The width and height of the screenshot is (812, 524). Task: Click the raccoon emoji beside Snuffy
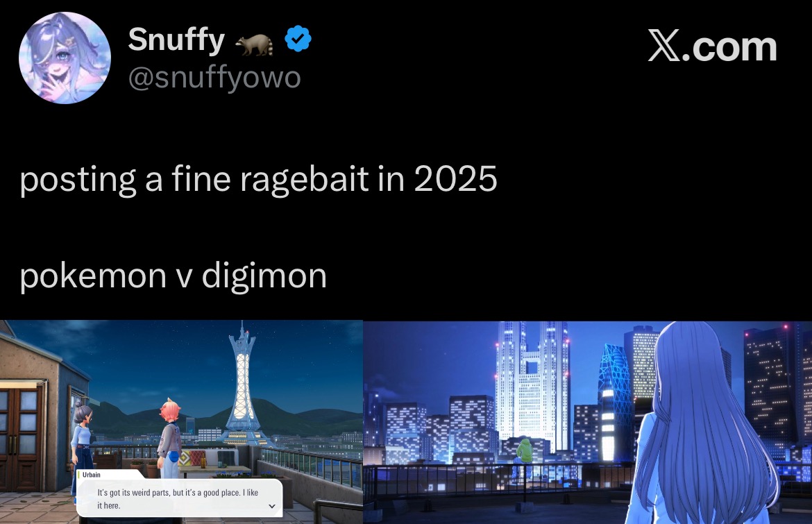pyautogui.click(x=254, y=44)
